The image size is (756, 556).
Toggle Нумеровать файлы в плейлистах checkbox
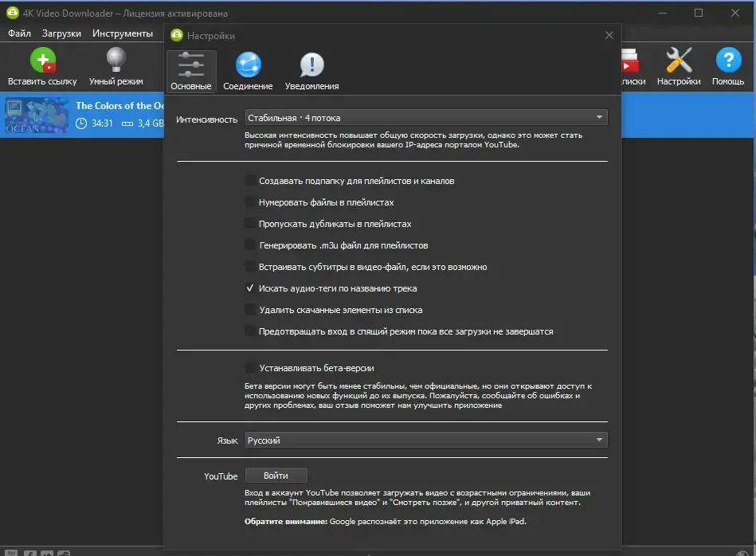250,202
